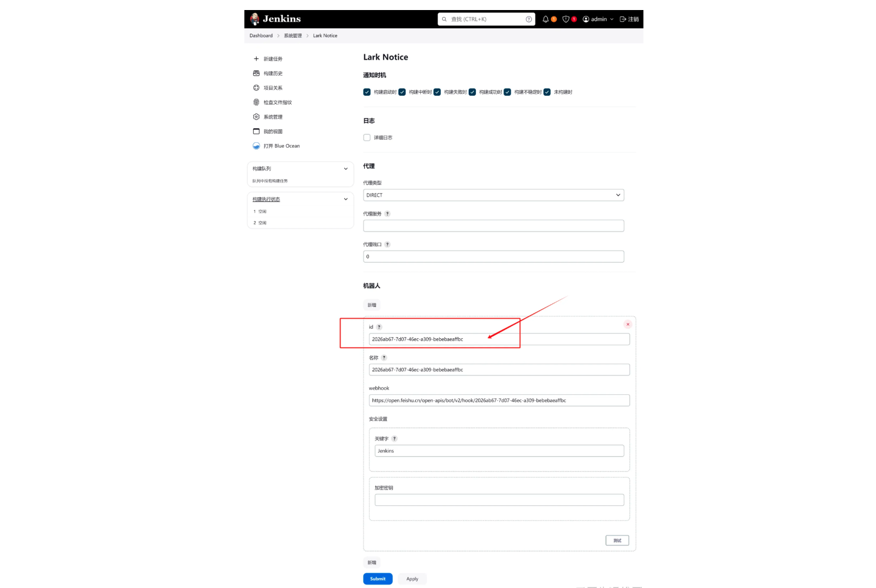Screen dimensions: 876x588
Task: Open the security shield warnings icon
Action: [x=566, y=19]
